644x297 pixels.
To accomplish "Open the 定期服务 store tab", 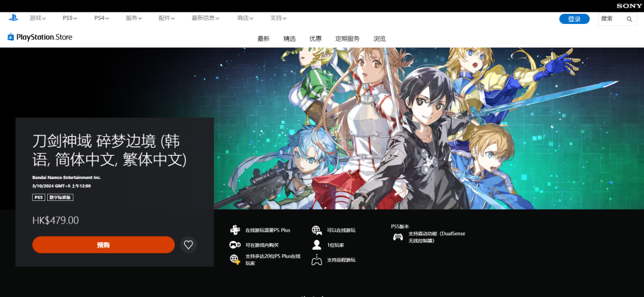I will (347, 39).
